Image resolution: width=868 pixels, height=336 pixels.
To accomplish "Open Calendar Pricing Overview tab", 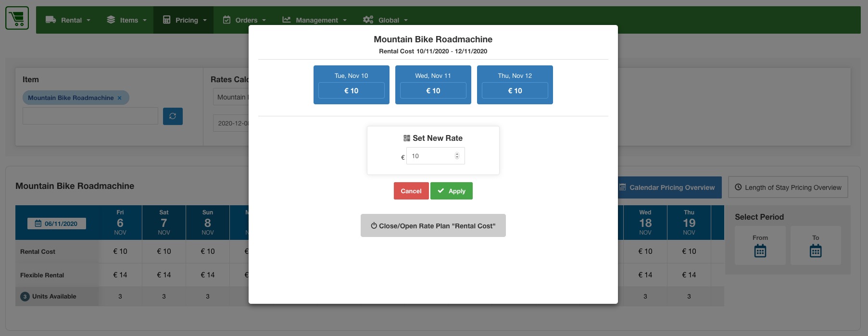I will coord(670,187).
